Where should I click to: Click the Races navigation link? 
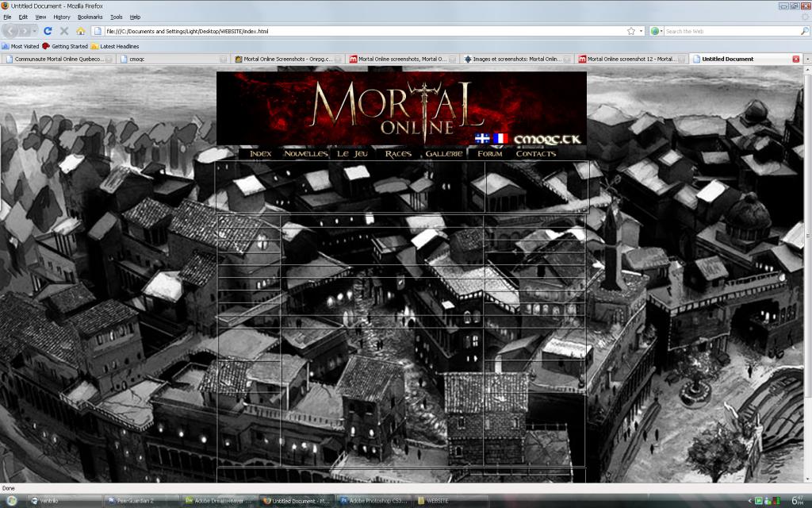(x=398, y=153)
